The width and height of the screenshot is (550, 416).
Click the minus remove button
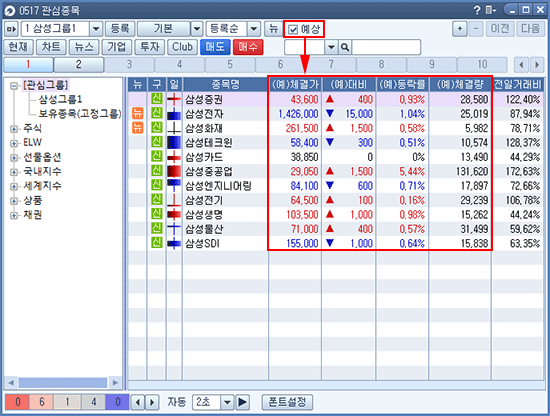tap(476, 29)
